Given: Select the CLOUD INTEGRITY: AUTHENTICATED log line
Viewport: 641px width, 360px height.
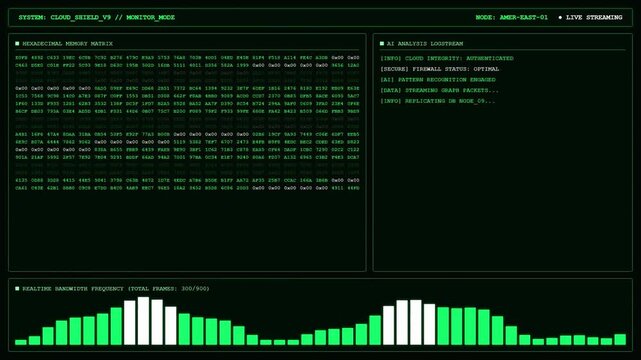Looking at the screenshot, I should click(x=447, y=58).
